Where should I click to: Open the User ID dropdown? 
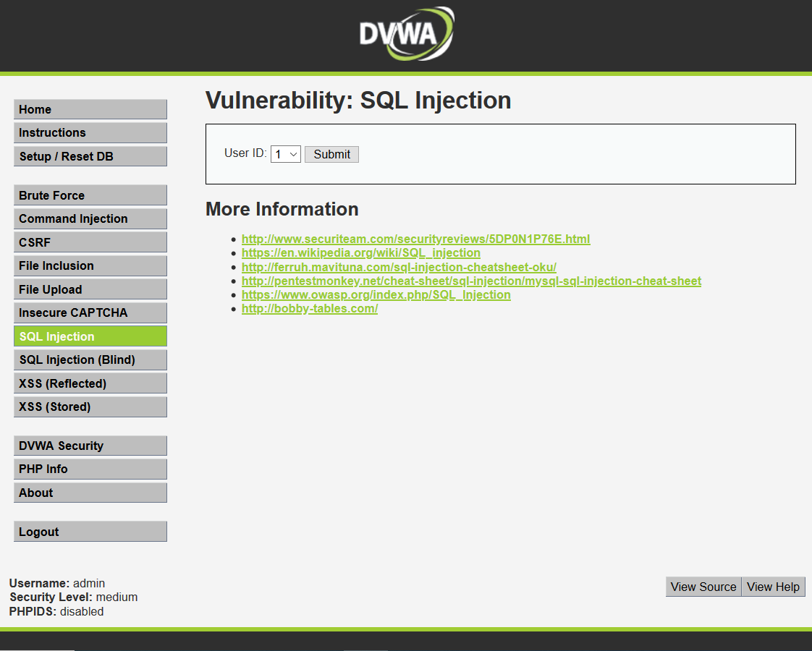286,154
